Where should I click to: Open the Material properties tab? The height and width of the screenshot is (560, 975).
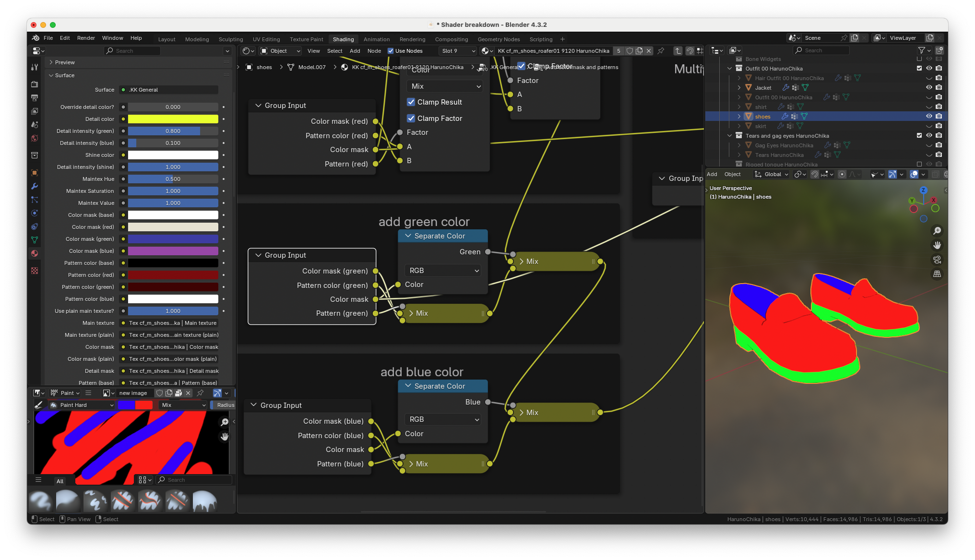[x=35, y=253]
